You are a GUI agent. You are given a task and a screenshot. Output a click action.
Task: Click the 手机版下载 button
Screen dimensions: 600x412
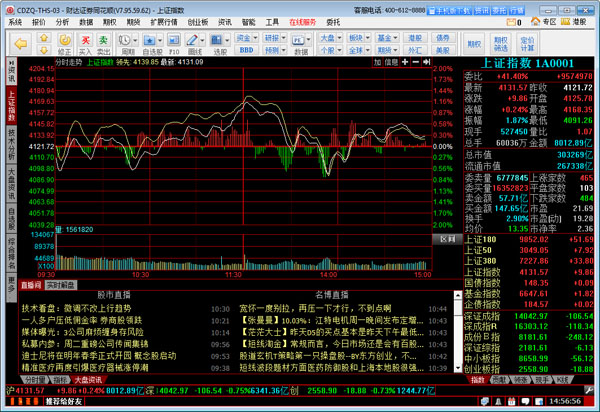click(449, 11)
